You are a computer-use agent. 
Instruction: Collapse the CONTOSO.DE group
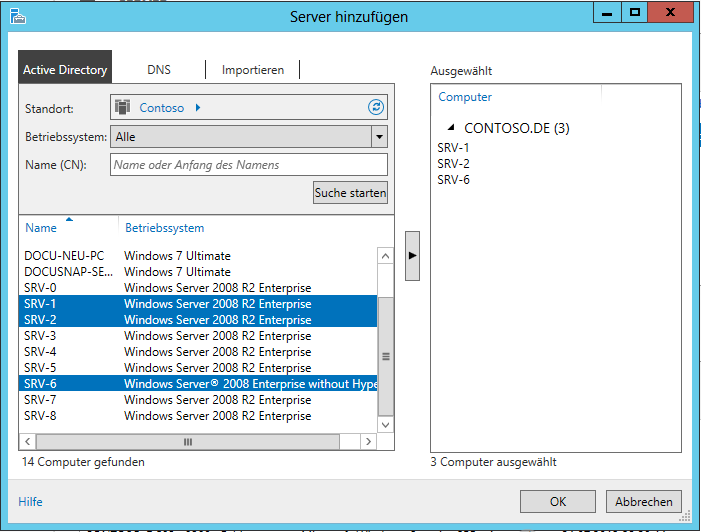[x=451, y=128]
